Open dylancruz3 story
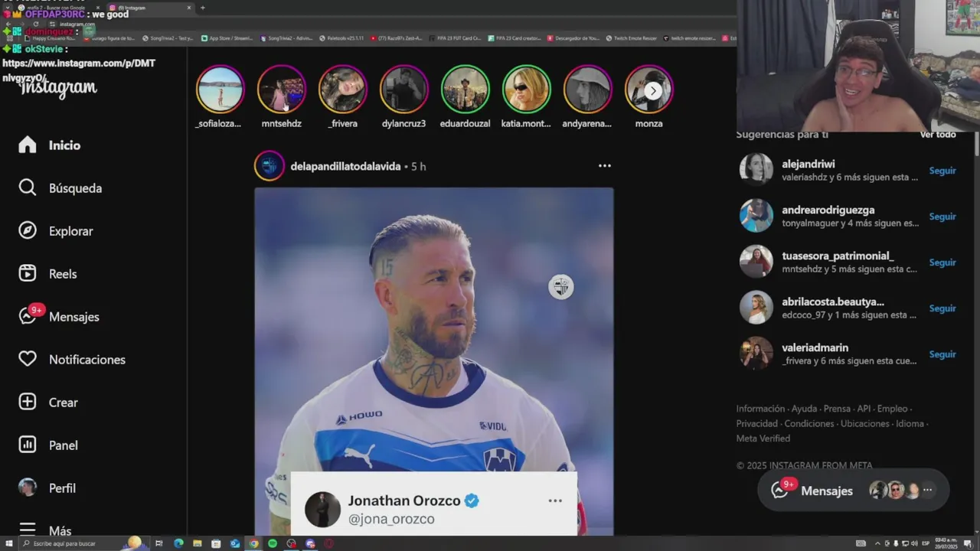Viewport: 980px width, 551px height. click(403, 90)
